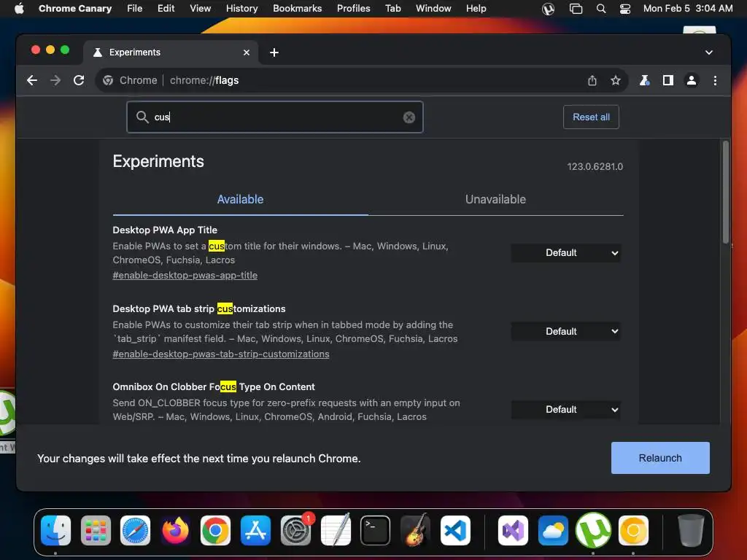Open Visual Studio Code from the Dock
This screenshot has height=560, width=747.
coord(455,530)
